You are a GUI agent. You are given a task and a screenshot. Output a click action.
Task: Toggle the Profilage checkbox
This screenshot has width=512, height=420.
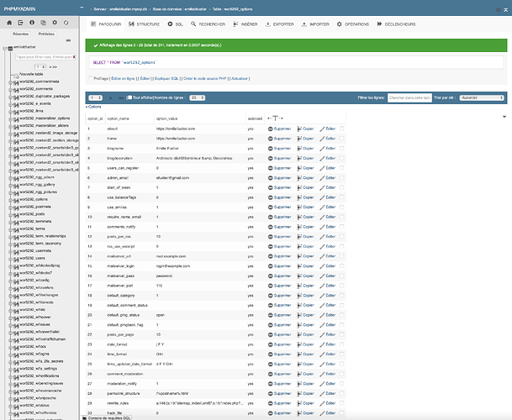click(x=91, y=78)
